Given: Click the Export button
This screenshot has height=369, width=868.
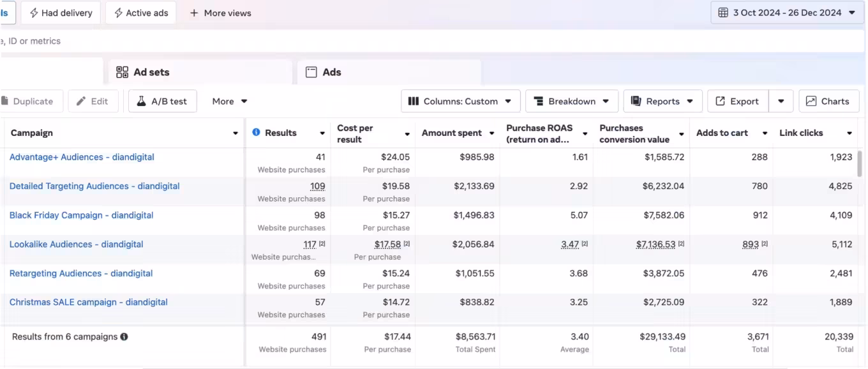Looking at the screenshot, I should pyautogui.click(x=738, y=101).
